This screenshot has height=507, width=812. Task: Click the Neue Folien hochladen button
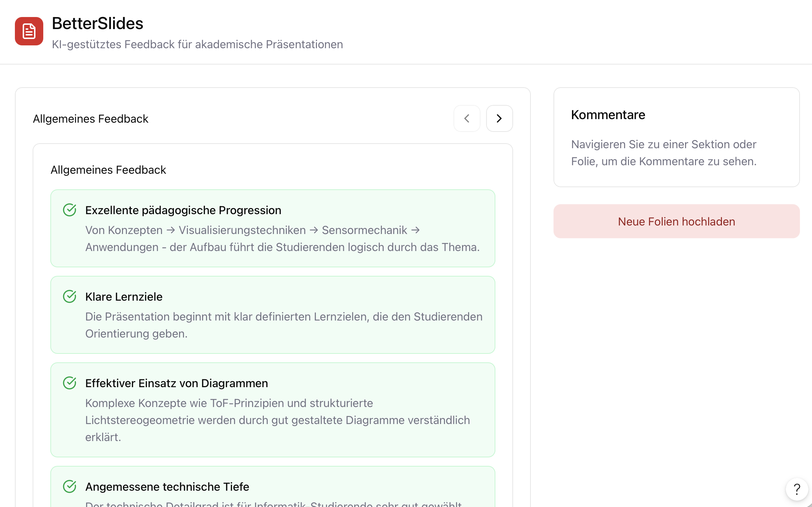[x=677, y=221]
